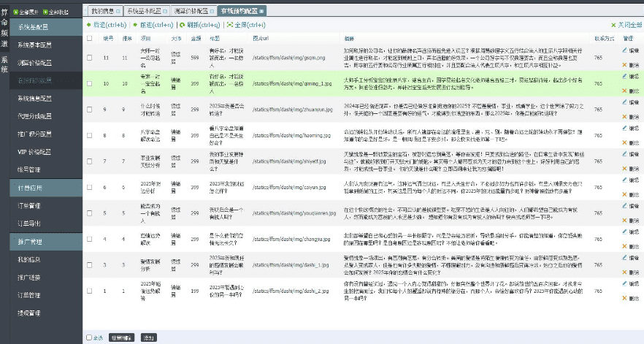Click the 金额 column header

(x=196, y=39)
